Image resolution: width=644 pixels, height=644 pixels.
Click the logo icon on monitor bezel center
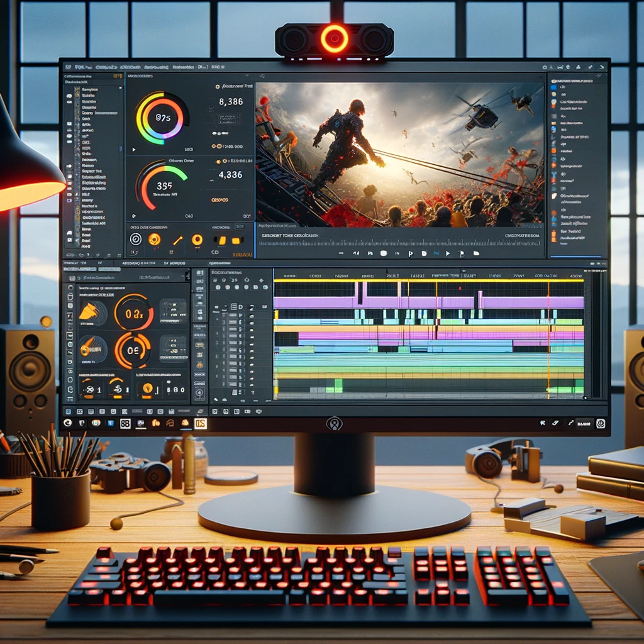point(334,424)
